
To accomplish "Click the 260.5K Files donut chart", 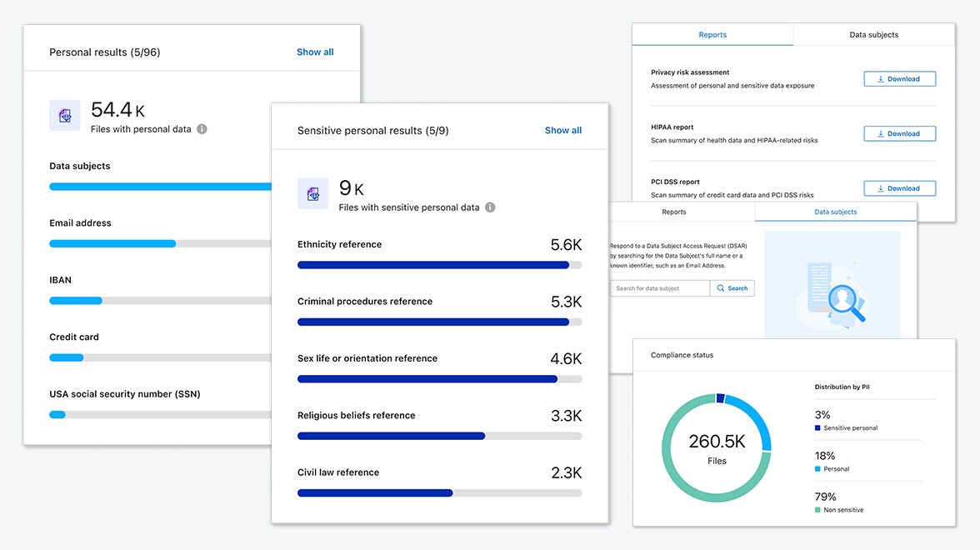I will (x=716, y=447).
